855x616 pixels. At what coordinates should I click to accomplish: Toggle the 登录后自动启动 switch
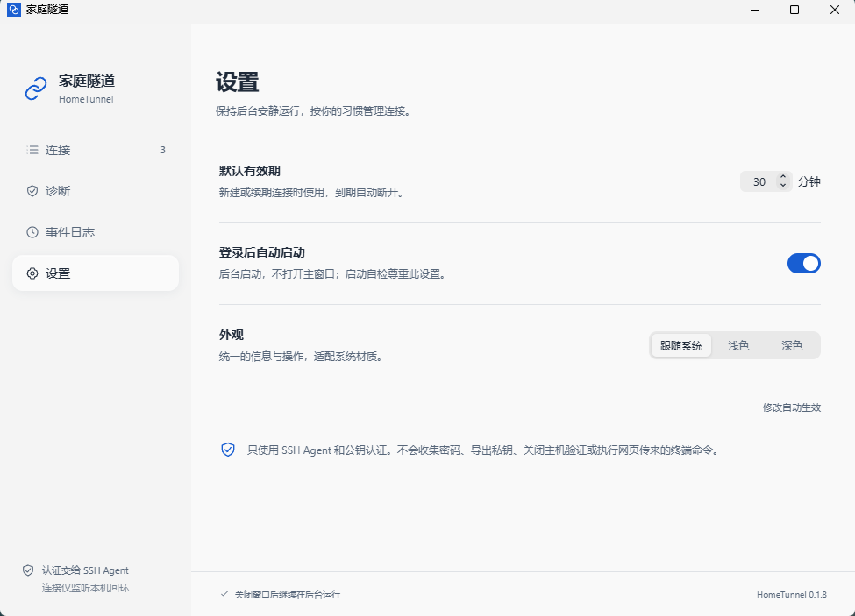point(804,264)
